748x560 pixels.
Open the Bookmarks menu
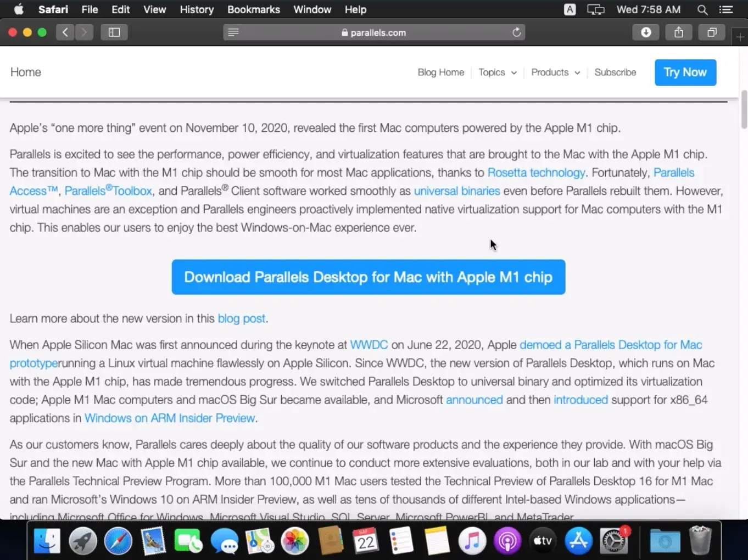pos(254,9)
